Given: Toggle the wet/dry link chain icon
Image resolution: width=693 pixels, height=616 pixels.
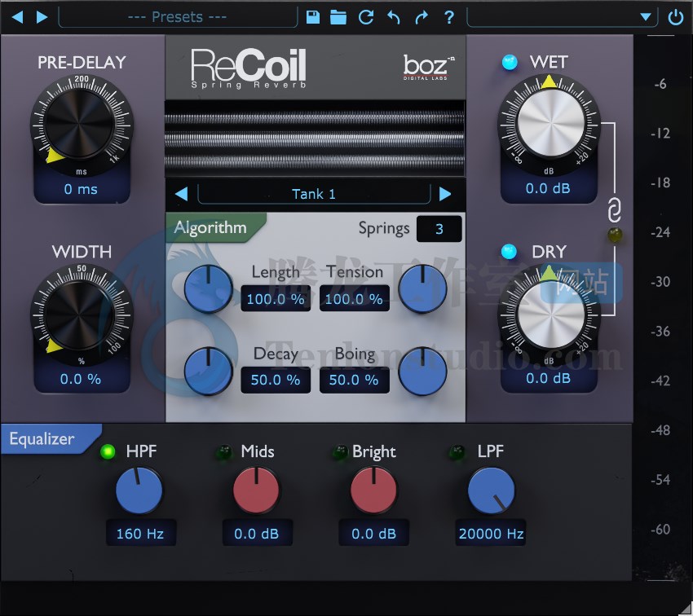Looking at the screenshot, I should [x=615, y=211].
